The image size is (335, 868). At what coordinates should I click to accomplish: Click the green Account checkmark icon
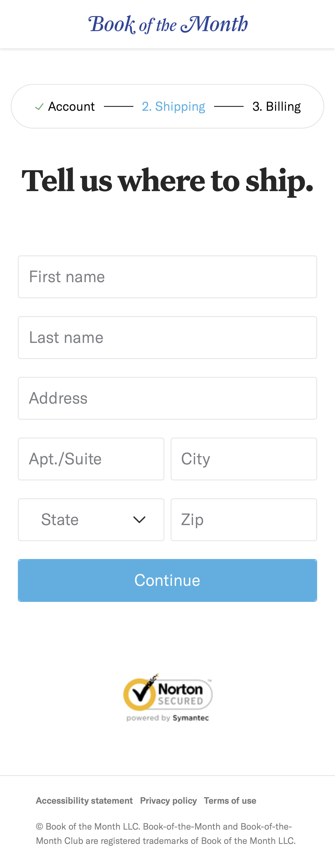point(40,106)
